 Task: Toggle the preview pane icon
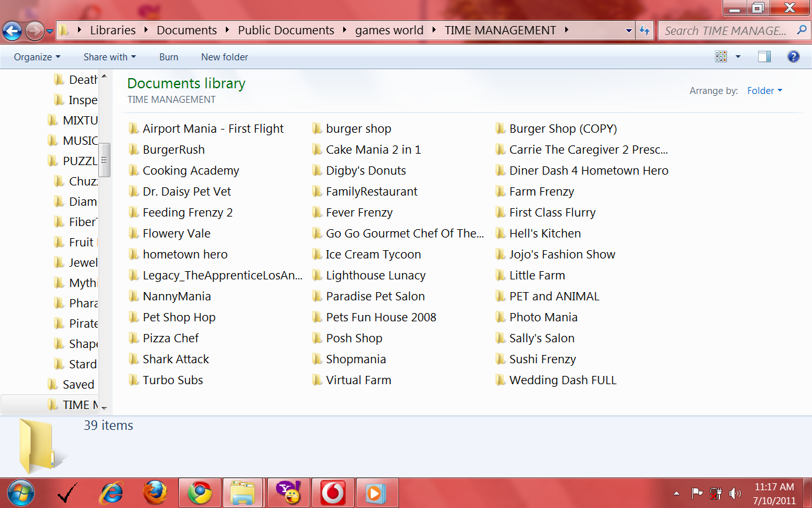(764, 57)
